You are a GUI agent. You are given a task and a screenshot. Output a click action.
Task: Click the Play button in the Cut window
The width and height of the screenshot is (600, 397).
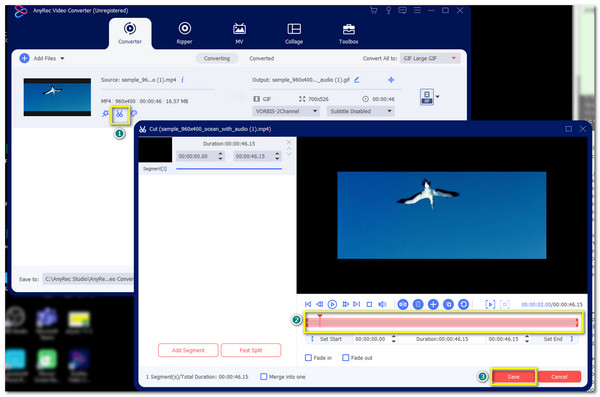(x=332, y=304)
